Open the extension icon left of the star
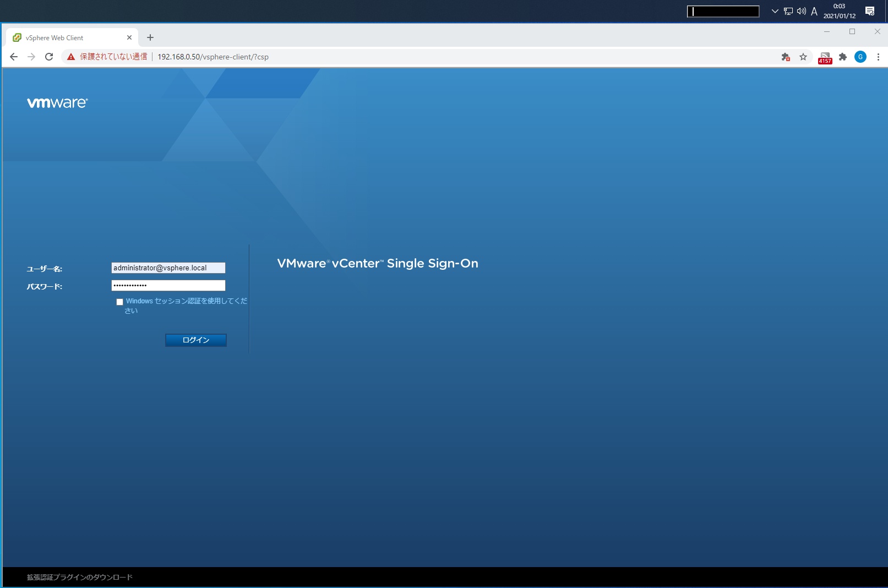 pos(786,57)
